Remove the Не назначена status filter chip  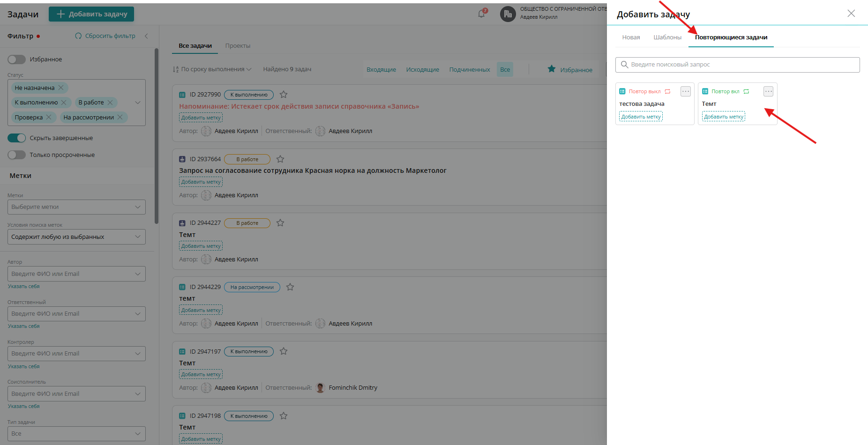point(61,88)
